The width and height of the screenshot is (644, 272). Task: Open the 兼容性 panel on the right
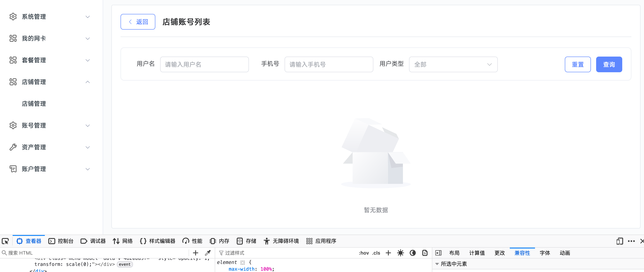pos(522,253)
